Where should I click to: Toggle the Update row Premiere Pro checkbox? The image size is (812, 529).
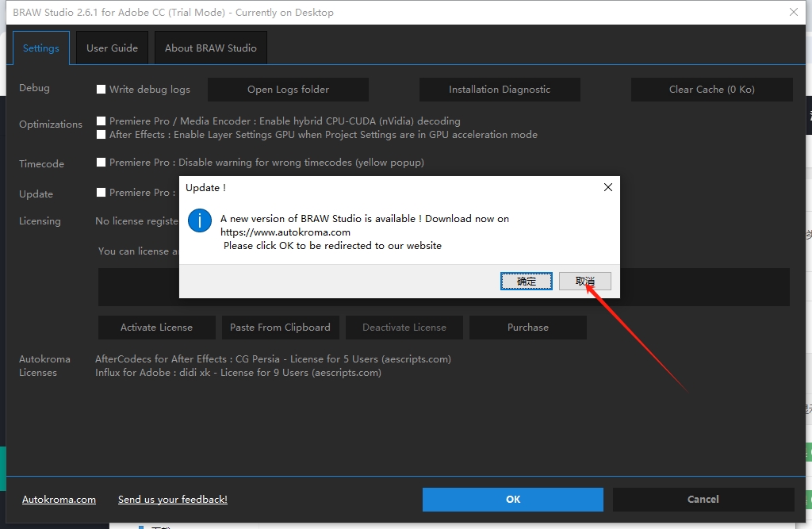[x=101, y=192]
